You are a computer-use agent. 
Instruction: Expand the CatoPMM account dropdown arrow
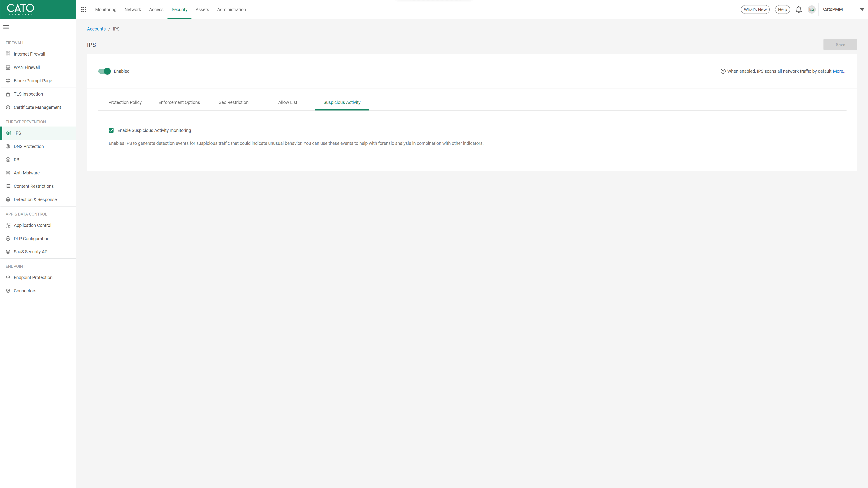(862, 9)
